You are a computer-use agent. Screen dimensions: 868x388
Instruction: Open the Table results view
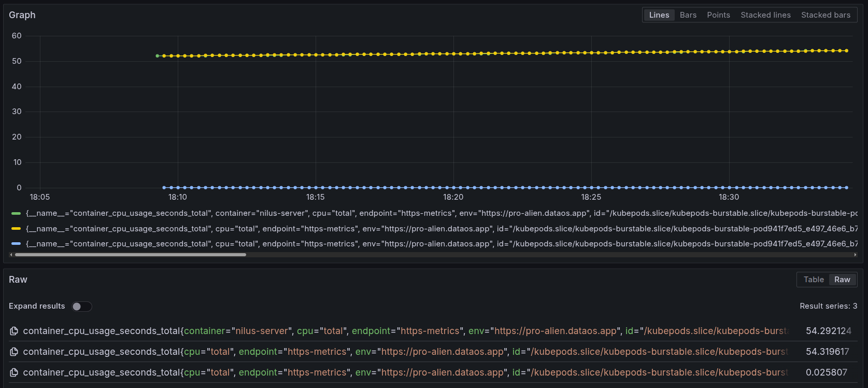813,280
